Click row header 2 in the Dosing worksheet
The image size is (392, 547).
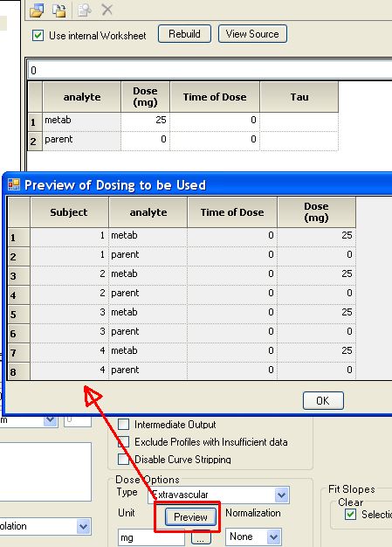point(35,141)
